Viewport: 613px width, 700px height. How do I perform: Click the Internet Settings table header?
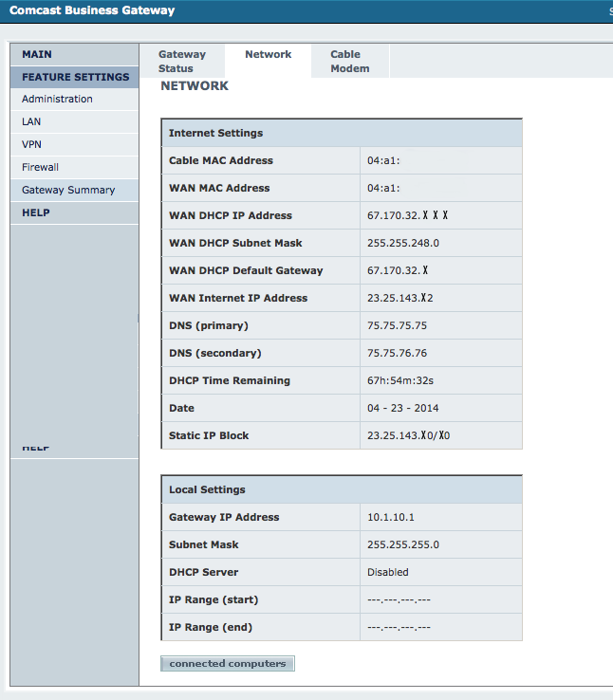pos(342,133)
